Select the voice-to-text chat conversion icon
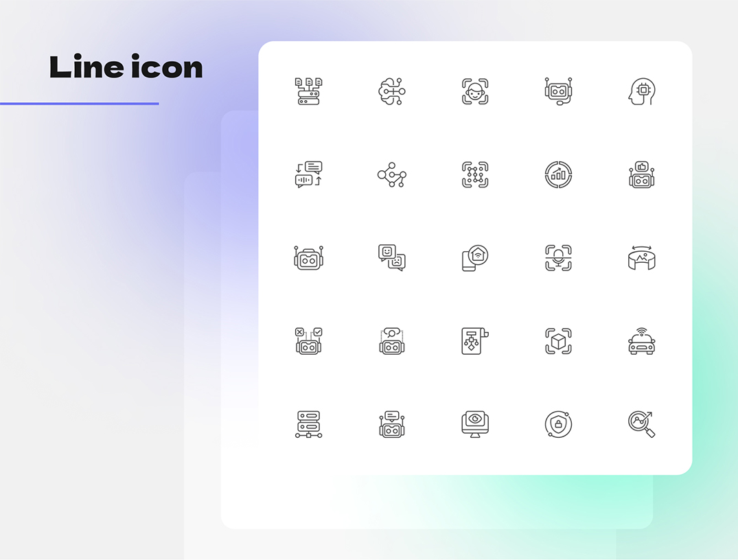Viewport: 738px width, 560px height. [309, 174]
